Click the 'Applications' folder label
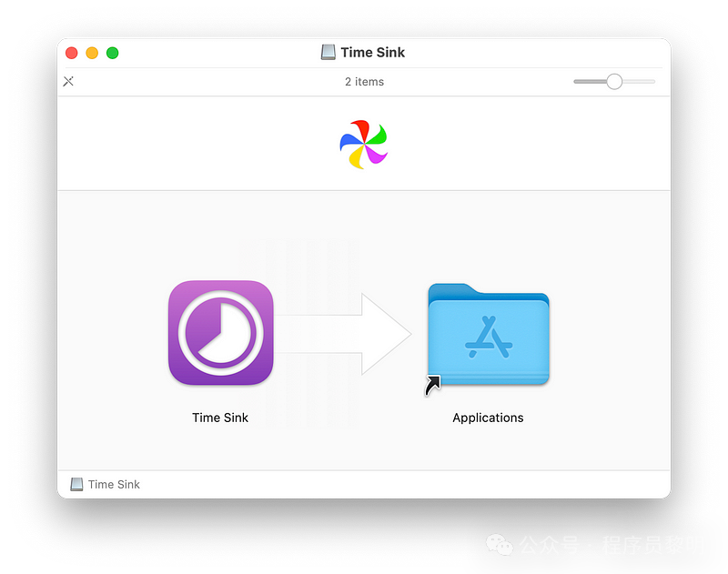Viewport: 728px width, 574px height. [x=488, y=418]
